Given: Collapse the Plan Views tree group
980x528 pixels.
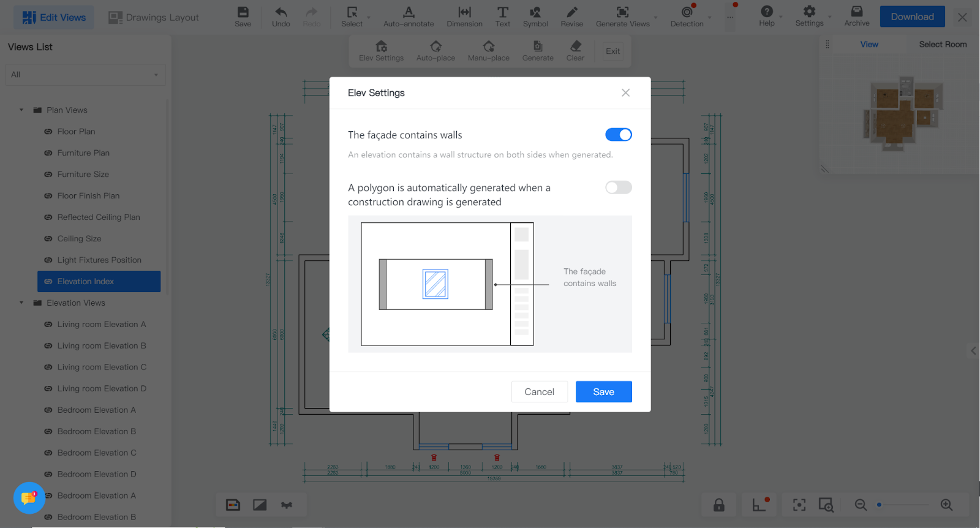Looking at the screenshot, I should tap(21, 110).
